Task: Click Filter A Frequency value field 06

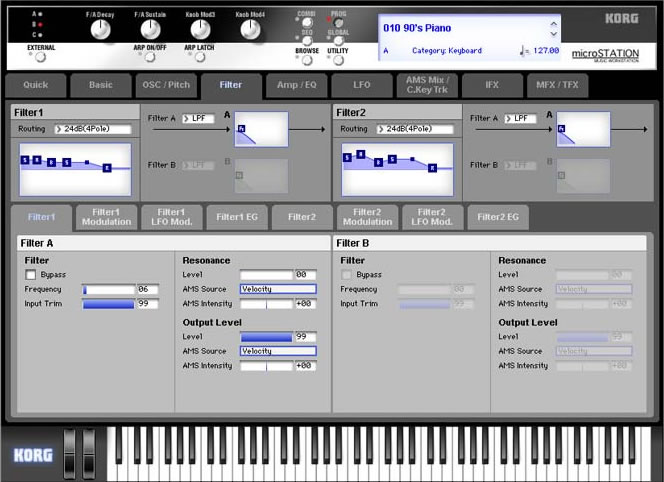Action: [x=148, y=290]
